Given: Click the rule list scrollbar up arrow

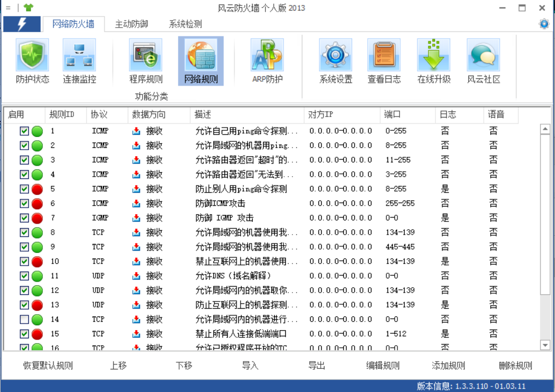Looking at the screenshot, I should (x=545, y=129).
